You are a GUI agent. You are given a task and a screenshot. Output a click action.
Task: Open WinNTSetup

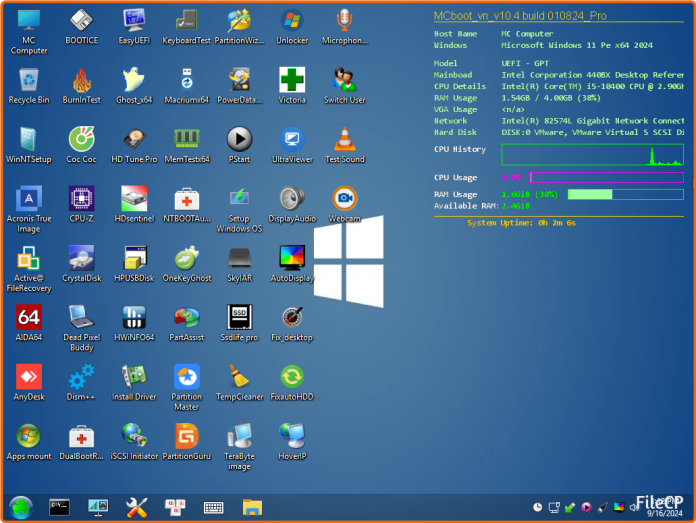pyautogui.click(x=29, y=146)
